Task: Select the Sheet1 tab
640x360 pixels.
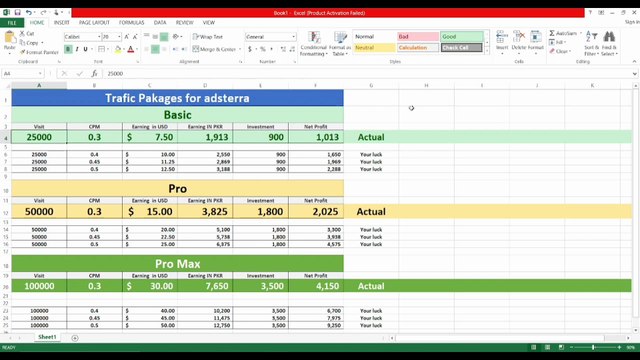Action: tap(47, 337)
